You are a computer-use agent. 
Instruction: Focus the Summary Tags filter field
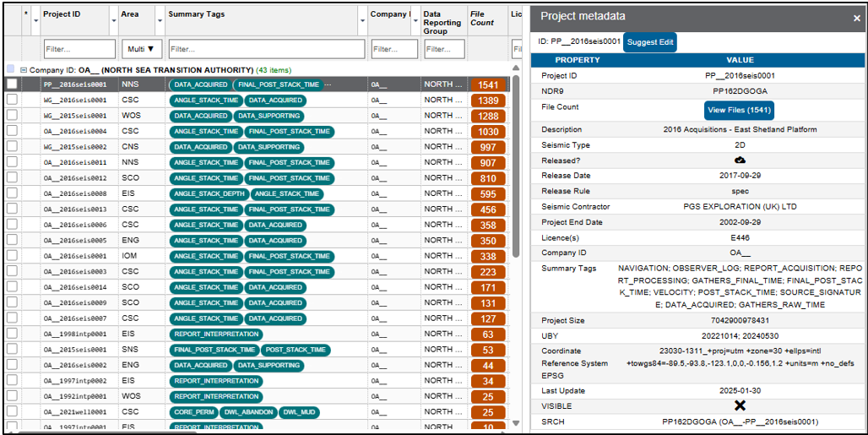[x=267, y=49]
